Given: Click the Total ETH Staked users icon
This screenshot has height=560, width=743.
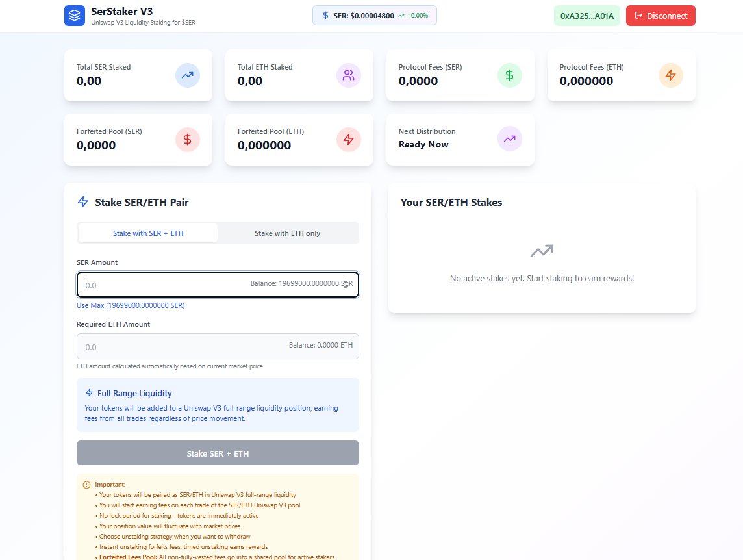Looking at the screenshot, I should point(349,75).
